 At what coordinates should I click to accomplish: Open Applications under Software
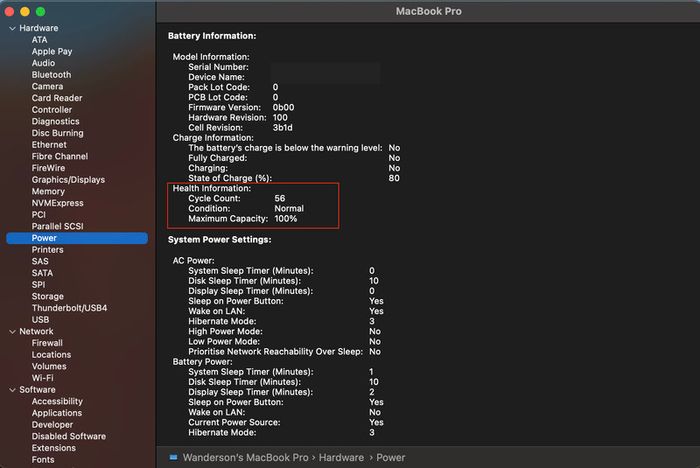57,413
